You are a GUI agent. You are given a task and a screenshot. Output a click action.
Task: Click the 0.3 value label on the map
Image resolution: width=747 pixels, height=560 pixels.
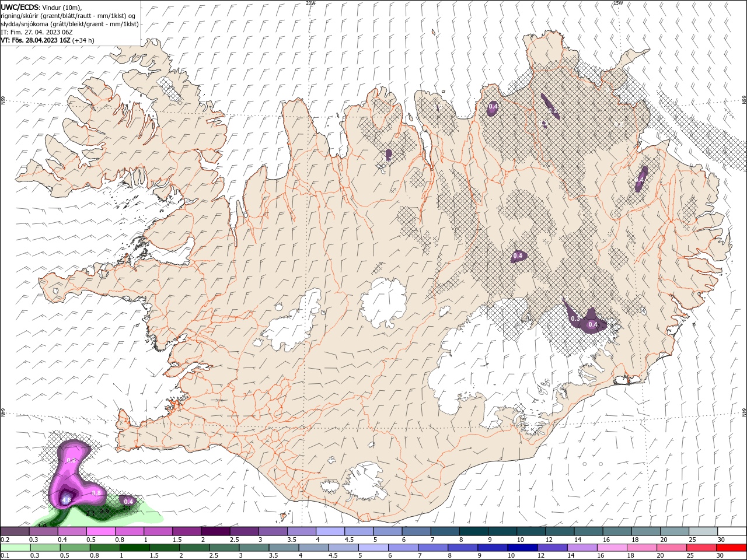pos(575,318)
